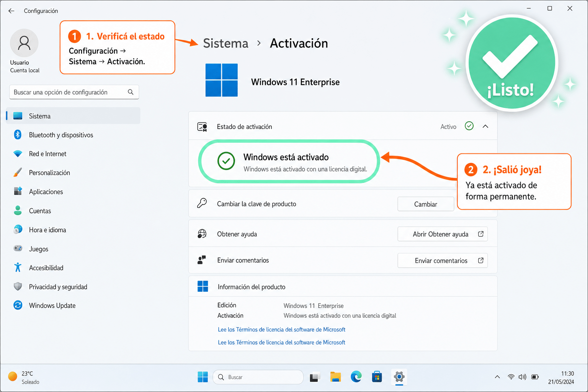This screenshot has height=392, width=588.
Task: Click the Personalización paintbrush icon
Action: tap(18, 173)
